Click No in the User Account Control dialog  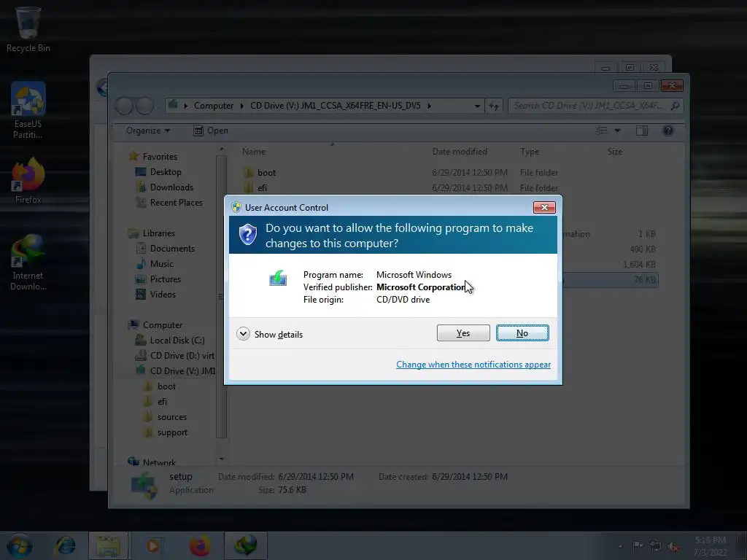tap(522, 332)
